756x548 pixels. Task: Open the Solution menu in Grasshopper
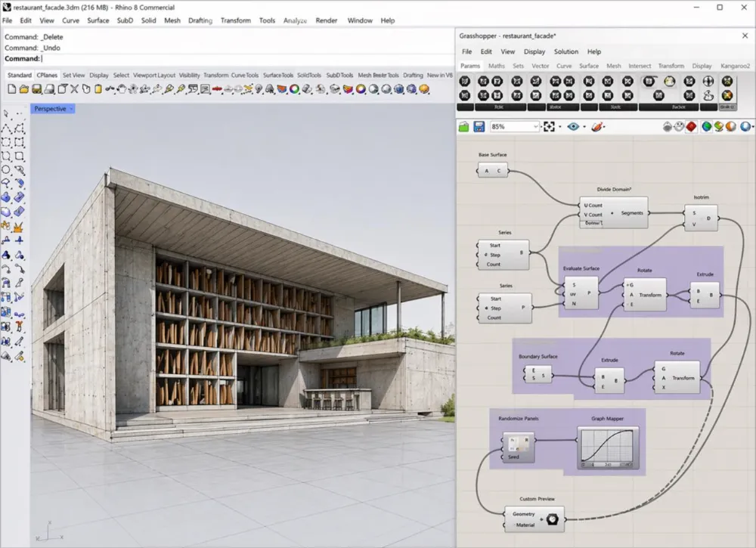tap(566, 51)
